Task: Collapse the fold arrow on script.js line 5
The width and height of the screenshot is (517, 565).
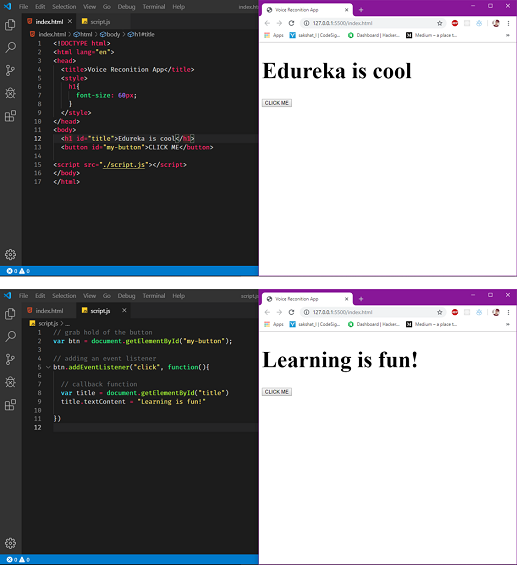Action: point(48,367)
